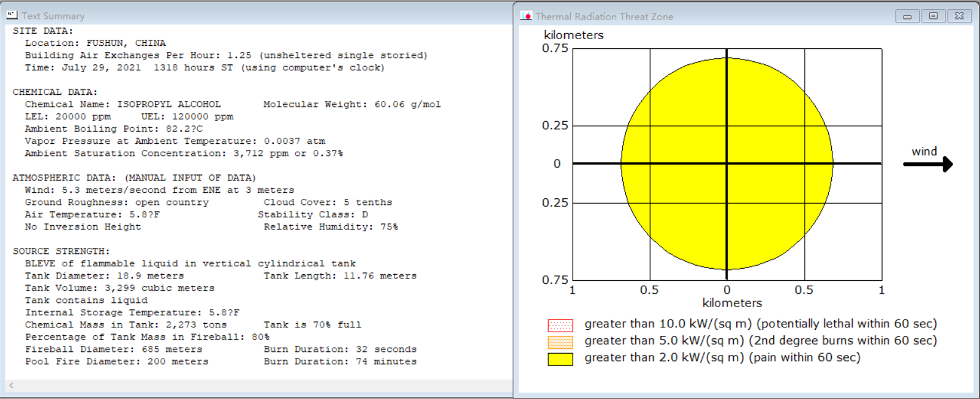980x399 pixels.
Task: Click 'Chemical Mass in Tank: 2,273 tons'
Action: coord(126,324)
